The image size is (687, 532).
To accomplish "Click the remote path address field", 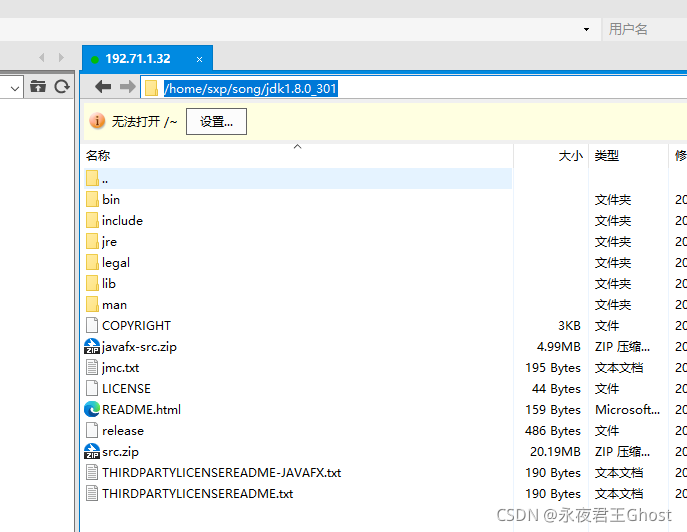I will point(414,88).
